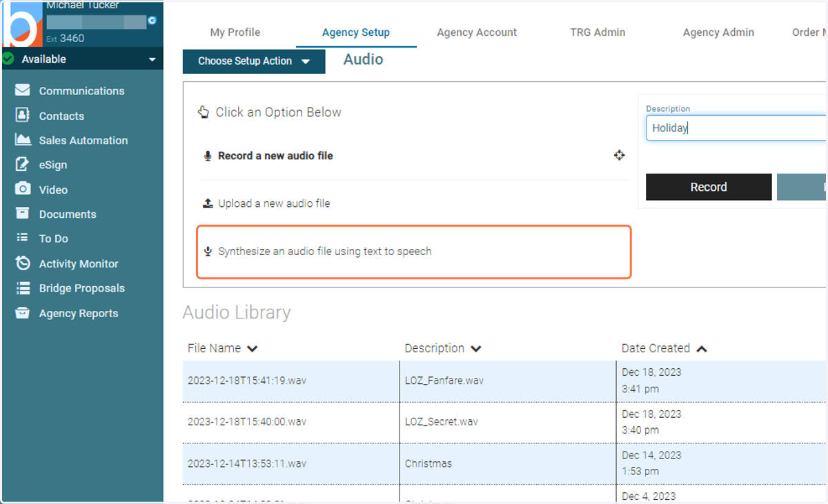
Task: Click the Audio Library heading
Action: coord(237,312)
